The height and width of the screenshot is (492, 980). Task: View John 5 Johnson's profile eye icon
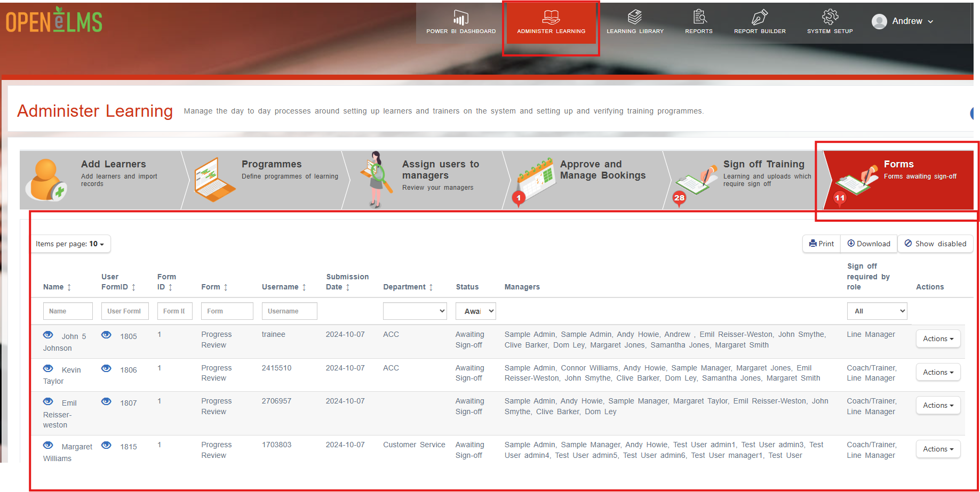tap(48, 335)
